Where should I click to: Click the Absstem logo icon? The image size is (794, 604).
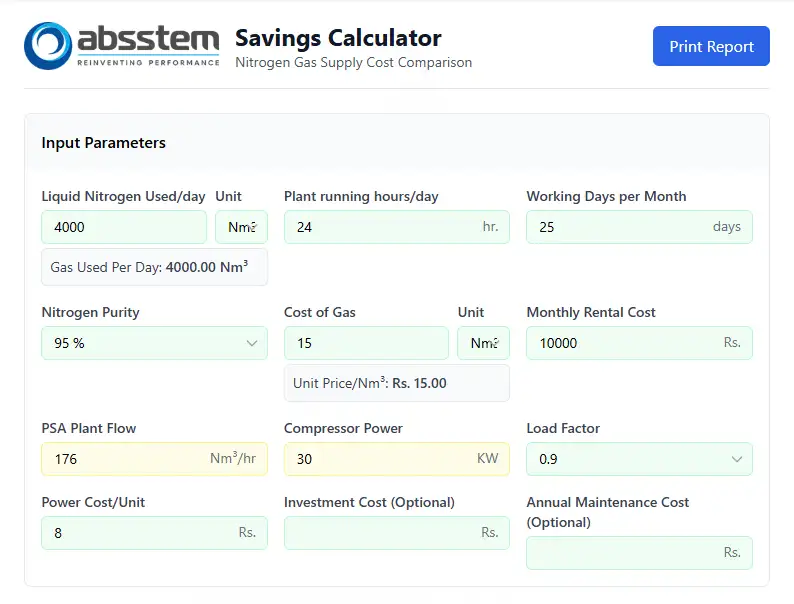(47, 46)
